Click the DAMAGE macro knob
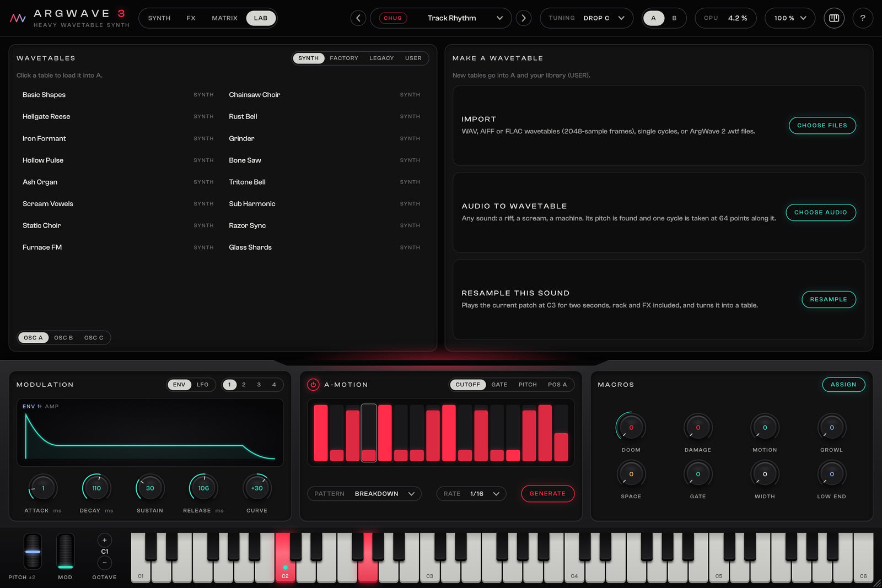Viewport: 882px width, 588px height. [698, 427]
